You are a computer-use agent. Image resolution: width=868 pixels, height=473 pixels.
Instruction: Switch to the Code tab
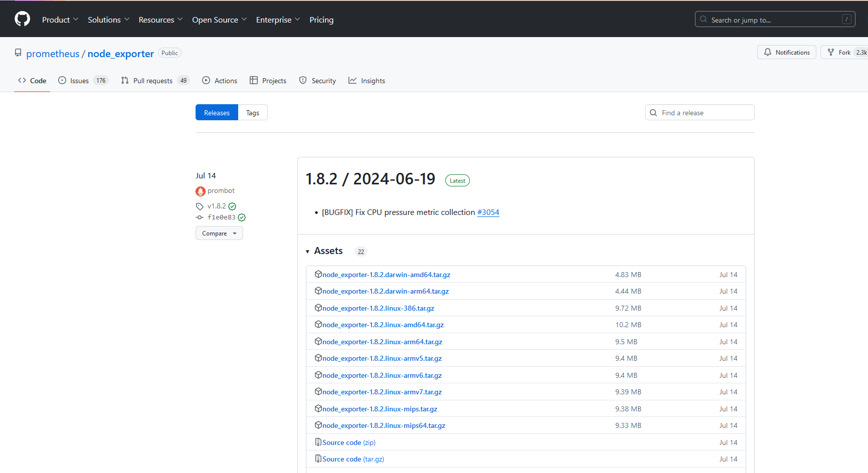pos(32,81)
